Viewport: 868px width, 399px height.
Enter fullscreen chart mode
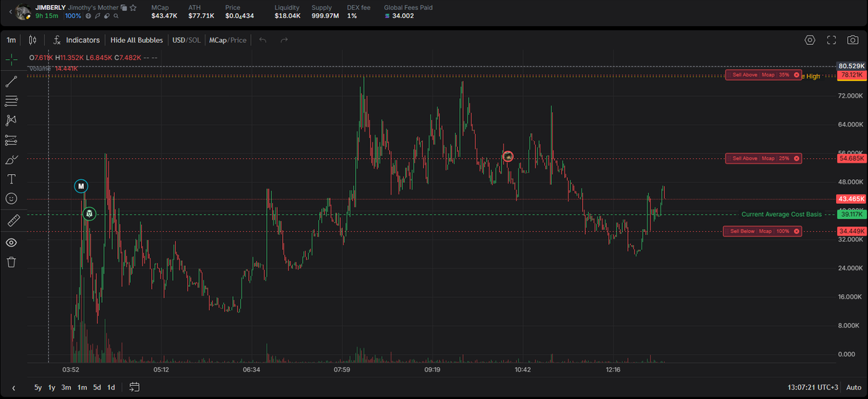tap(832, 40)
